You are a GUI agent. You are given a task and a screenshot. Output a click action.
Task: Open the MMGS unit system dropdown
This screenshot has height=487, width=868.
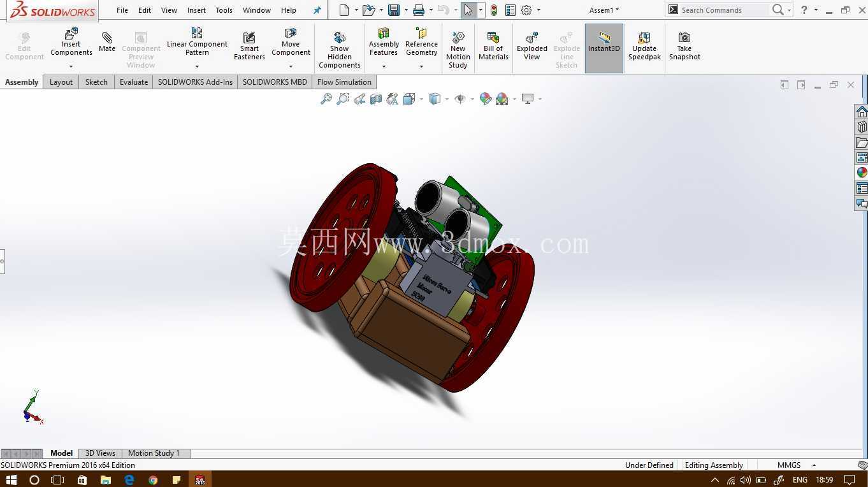click(795, 465)
